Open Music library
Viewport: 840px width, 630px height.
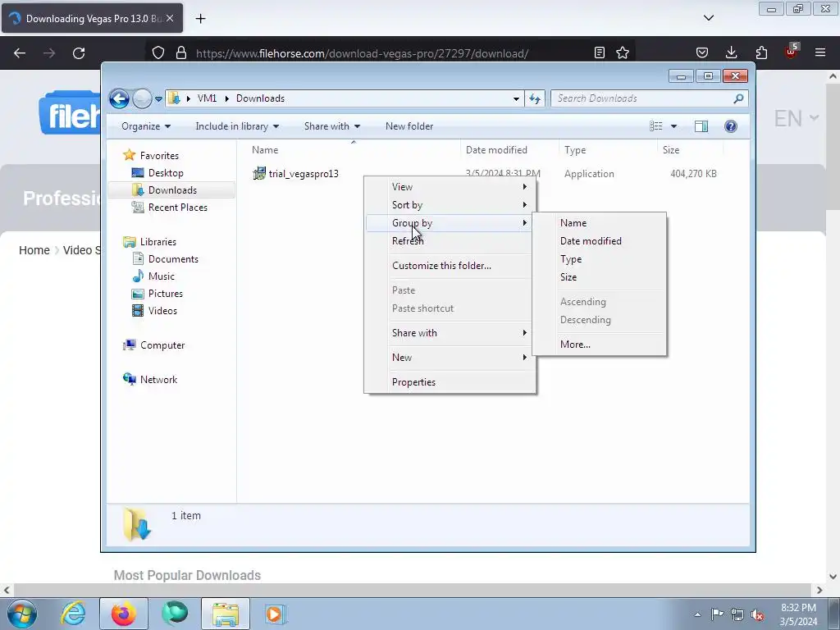click(x=162, y=276)
